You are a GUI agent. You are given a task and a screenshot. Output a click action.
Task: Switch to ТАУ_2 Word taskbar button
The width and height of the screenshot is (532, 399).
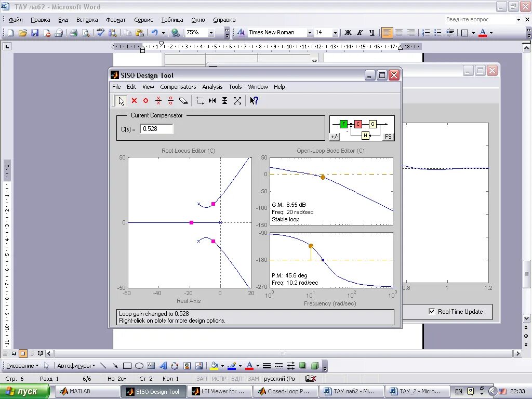(418, 391)
